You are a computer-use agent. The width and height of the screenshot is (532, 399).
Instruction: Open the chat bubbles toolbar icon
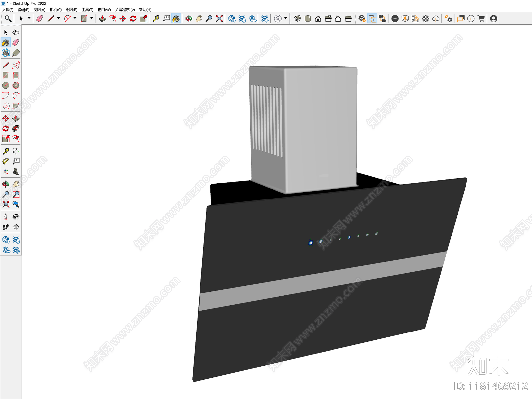(461, 19)
